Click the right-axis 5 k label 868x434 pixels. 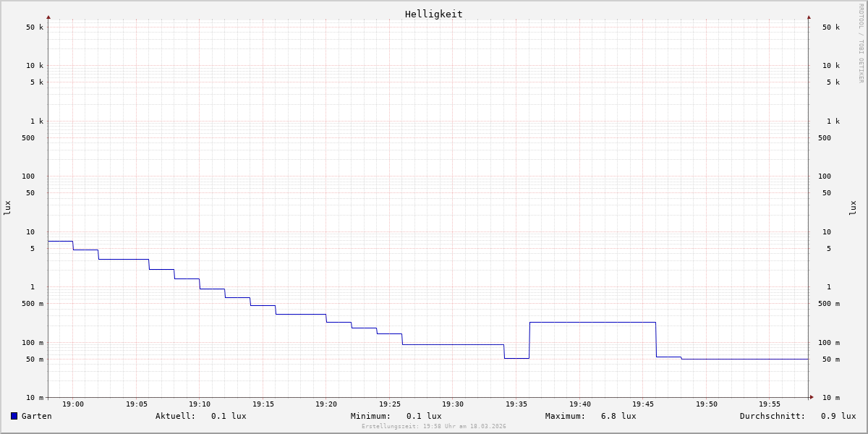(833, 82)
